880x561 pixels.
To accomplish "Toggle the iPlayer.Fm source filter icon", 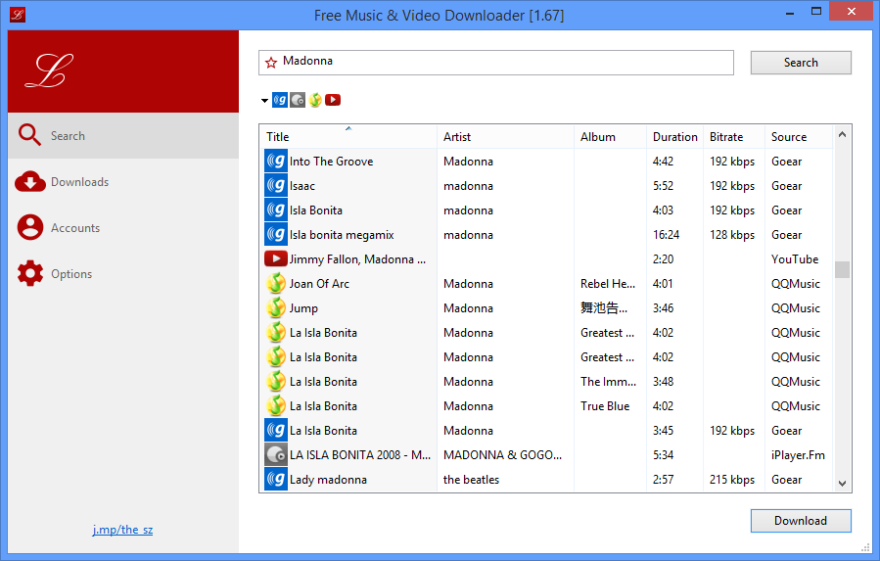I will tap(297, 100).
